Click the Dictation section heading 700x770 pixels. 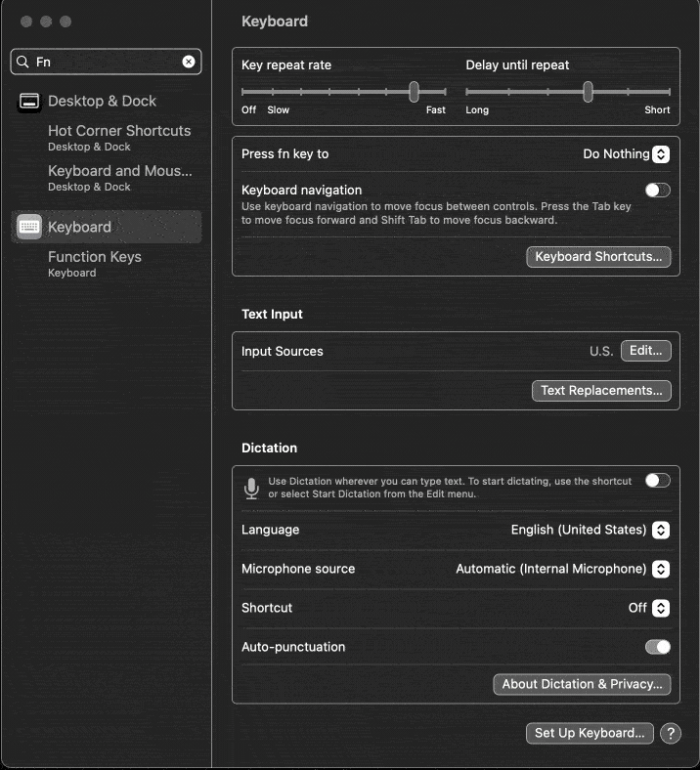pos(269,448)
